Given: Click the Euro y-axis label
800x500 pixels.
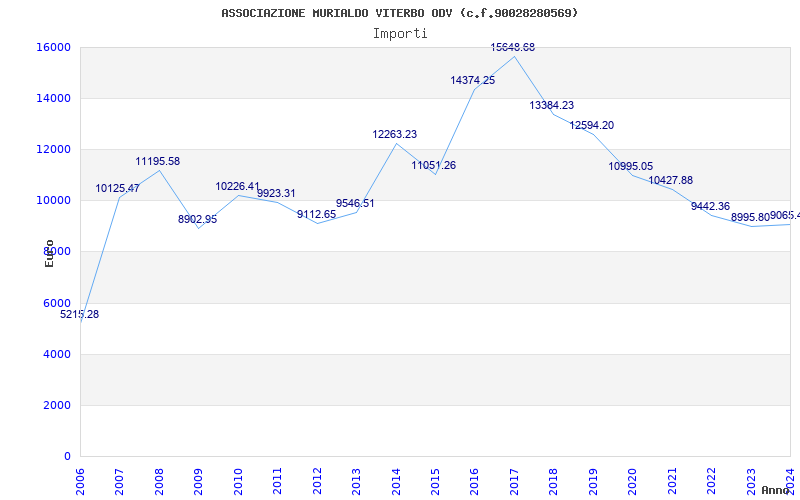Looking at the screenshot, I should click(49, 253).
